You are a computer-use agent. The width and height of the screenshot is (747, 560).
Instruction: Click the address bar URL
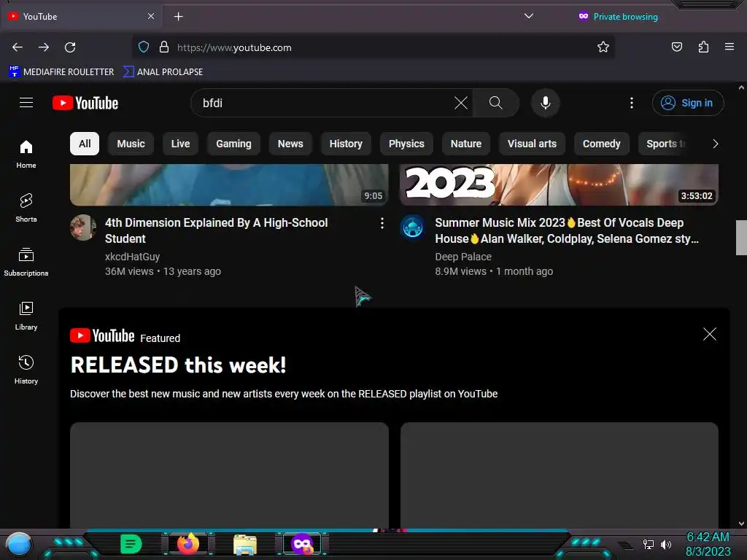click(234, 47)
